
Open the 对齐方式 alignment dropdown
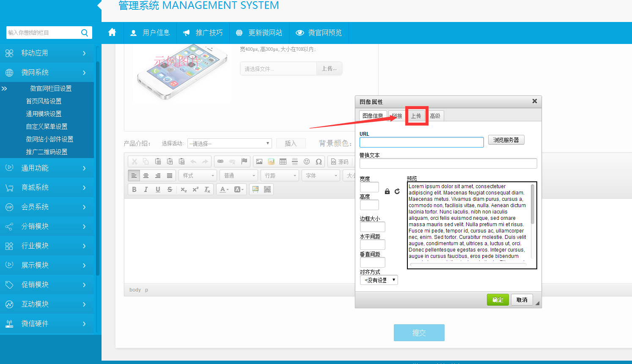click(379, 280)
